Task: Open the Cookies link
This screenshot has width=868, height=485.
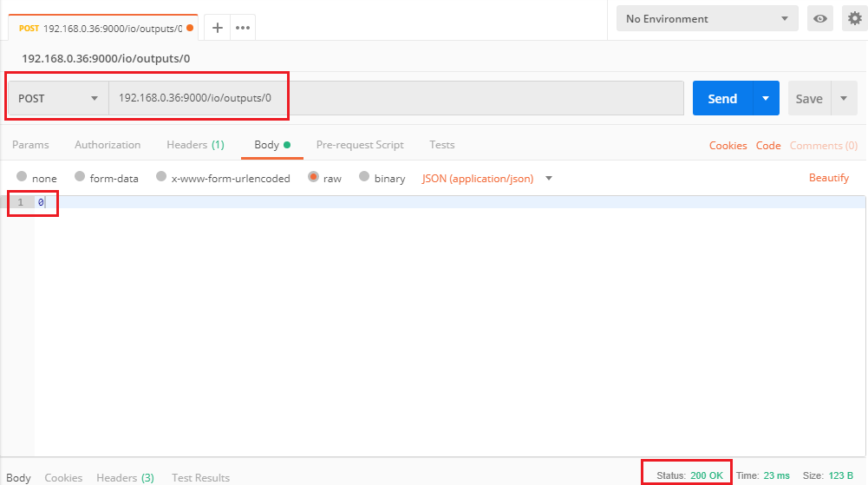Action: tap(728, 145)
